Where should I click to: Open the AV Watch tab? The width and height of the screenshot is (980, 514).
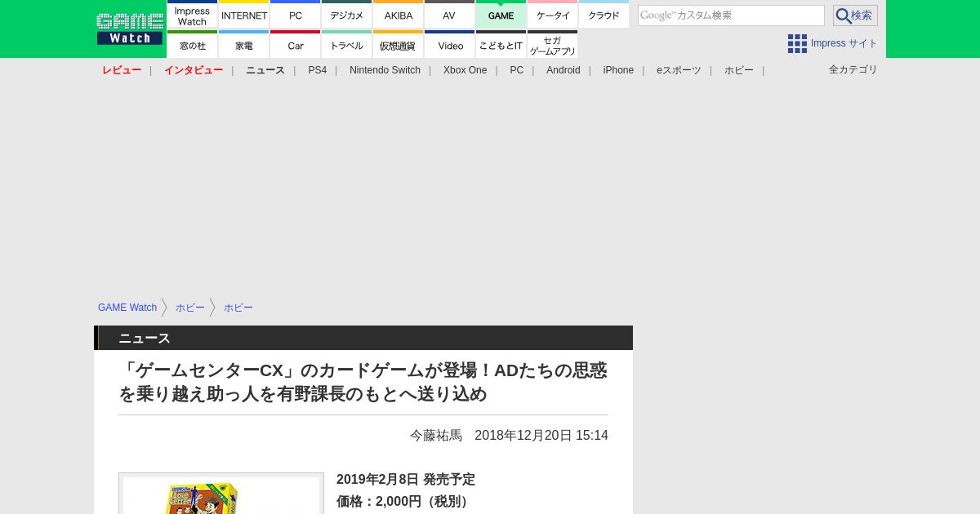point(449,14)
